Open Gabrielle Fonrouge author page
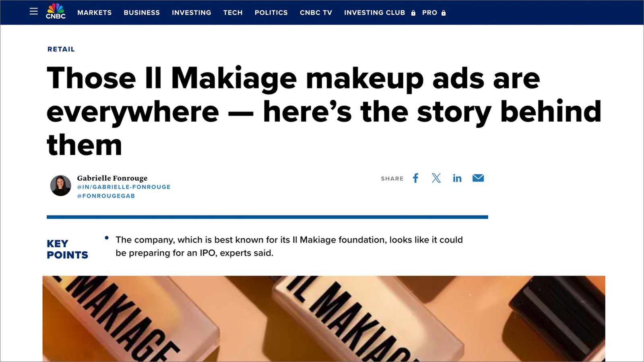Image resolution: width=644 pixels, height=362 pixels. (x=112, y=178)
